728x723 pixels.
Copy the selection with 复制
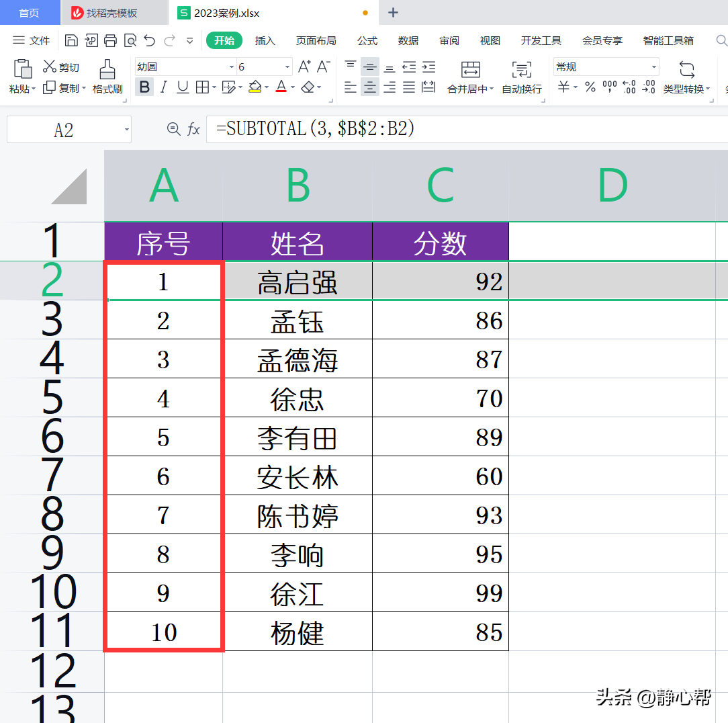pos(64,88)
